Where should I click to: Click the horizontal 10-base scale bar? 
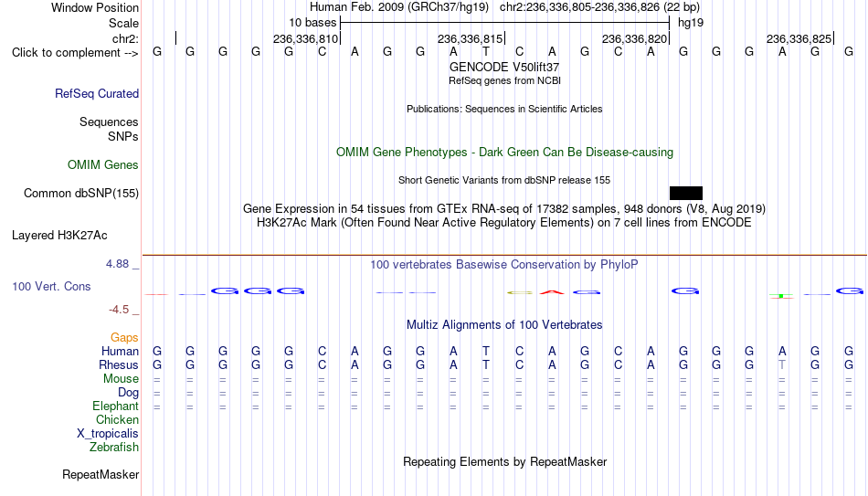[505, 23]
